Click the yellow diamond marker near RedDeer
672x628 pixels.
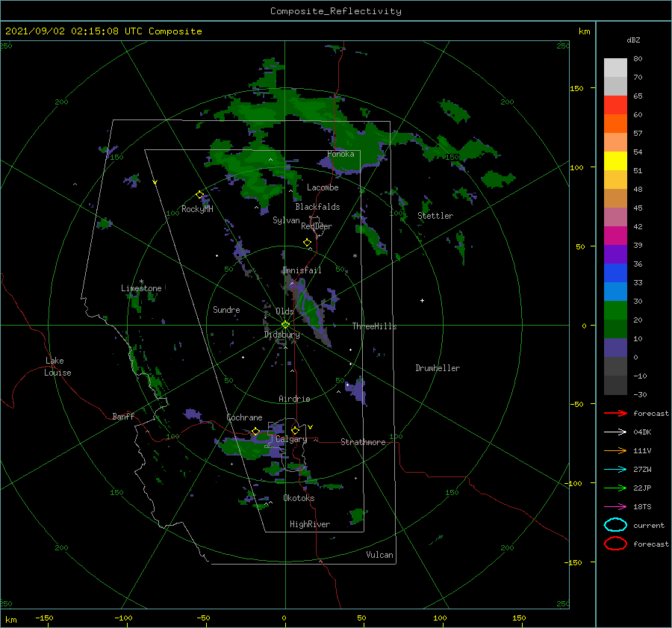[x=308, y=243]
